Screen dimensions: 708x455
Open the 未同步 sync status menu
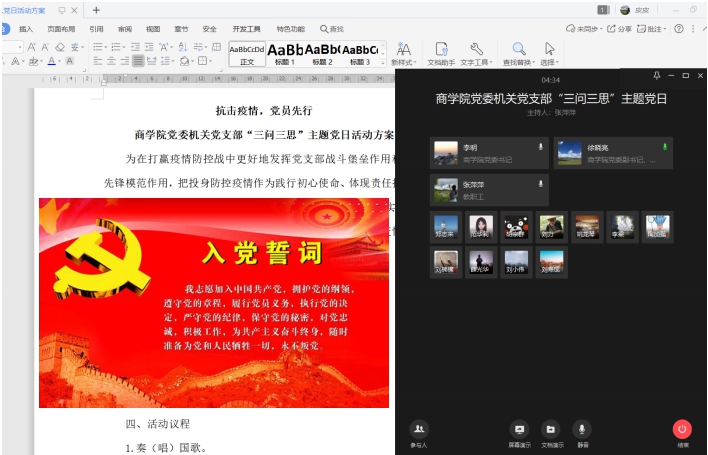tap(584, 29)
